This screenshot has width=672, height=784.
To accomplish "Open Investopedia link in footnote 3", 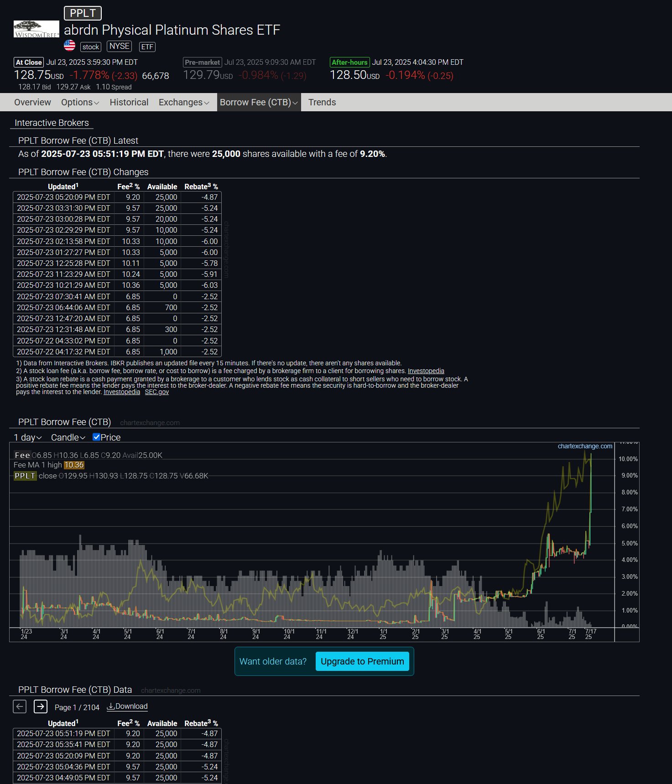I will tap(122, 392).
